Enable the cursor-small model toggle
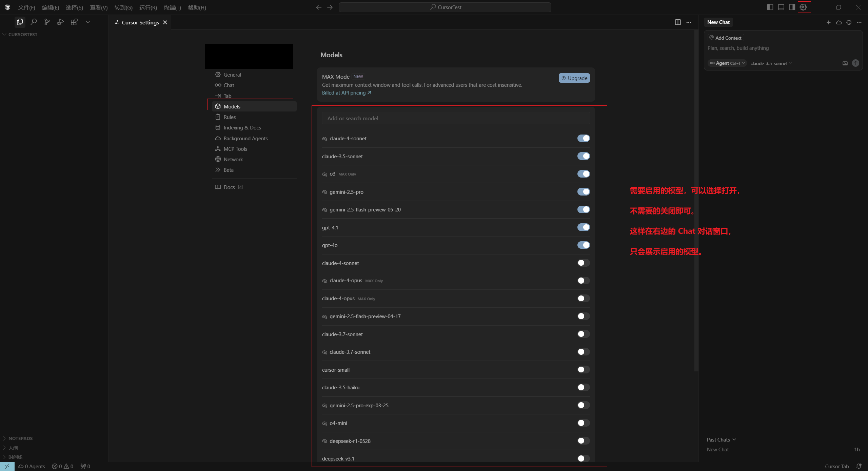The width and height of the screenshot is (868, 471). click(583, 370)
